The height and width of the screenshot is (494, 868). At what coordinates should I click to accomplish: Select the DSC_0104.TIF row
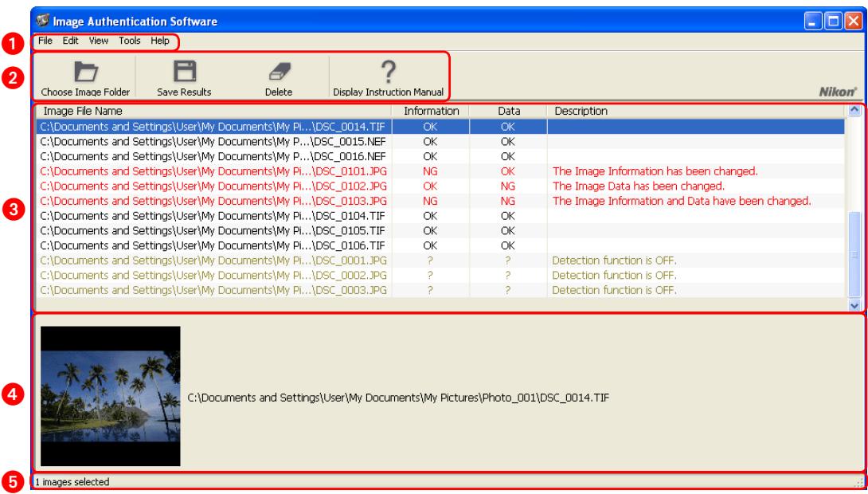pyautogui.click(x=440, y=216)
